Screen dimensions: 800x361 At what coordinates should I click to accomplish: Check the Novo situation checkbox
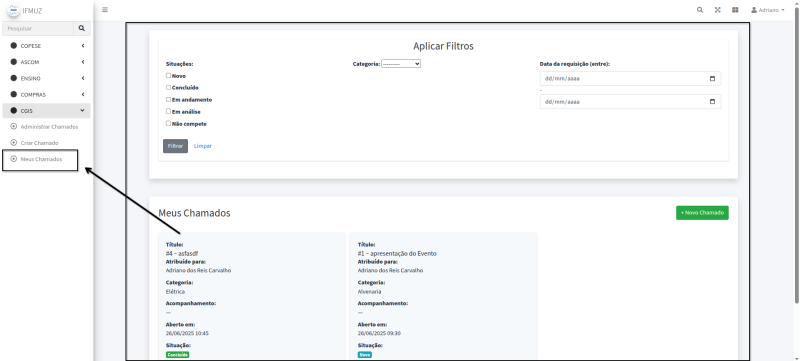coord(168,75)
